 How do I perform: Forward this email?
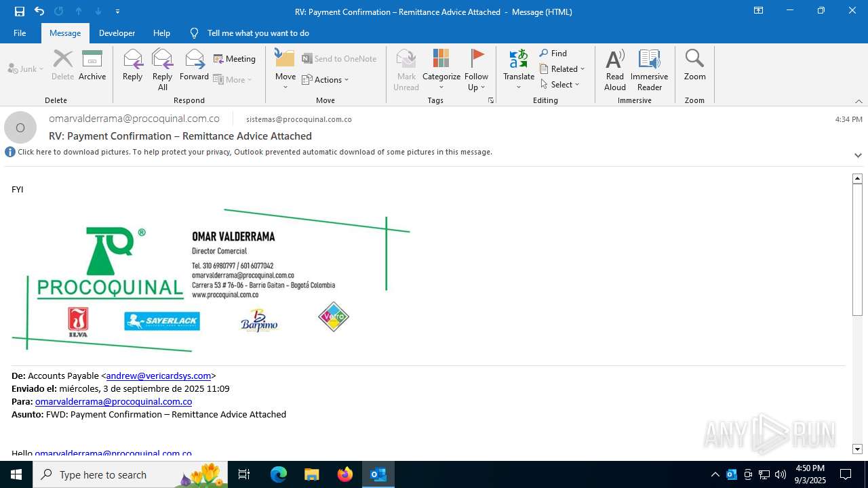[x=195, y=66]
